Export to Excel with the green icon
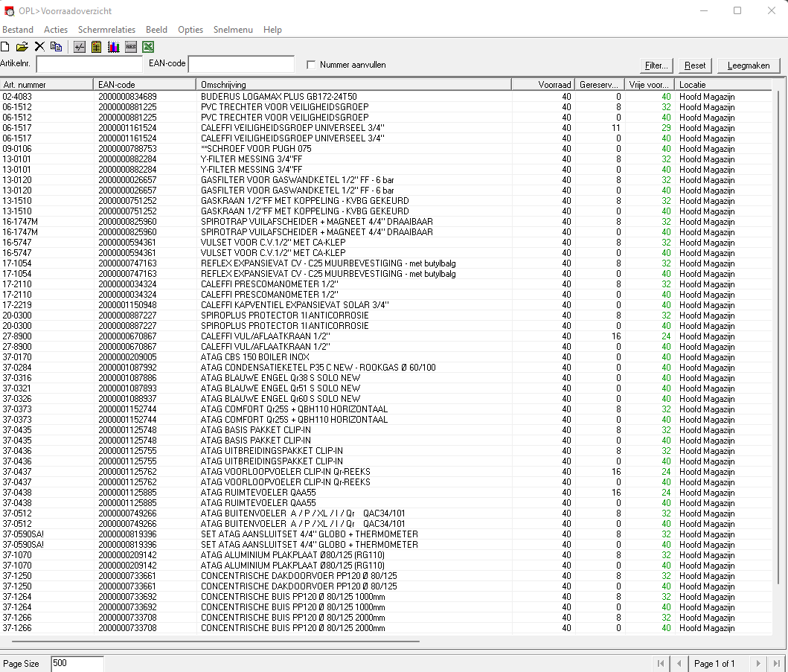The image size is (788, 672). click(148, 47)
